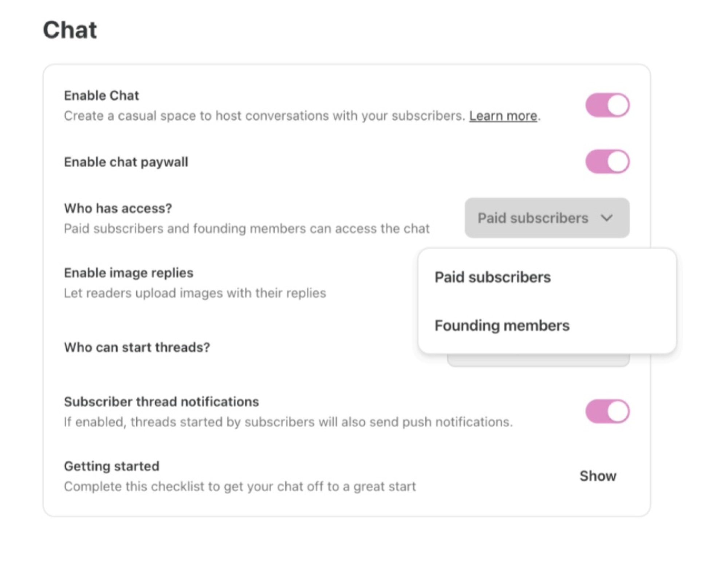Click the Enable Chat label
728x562 pixels.
(101, 95)
